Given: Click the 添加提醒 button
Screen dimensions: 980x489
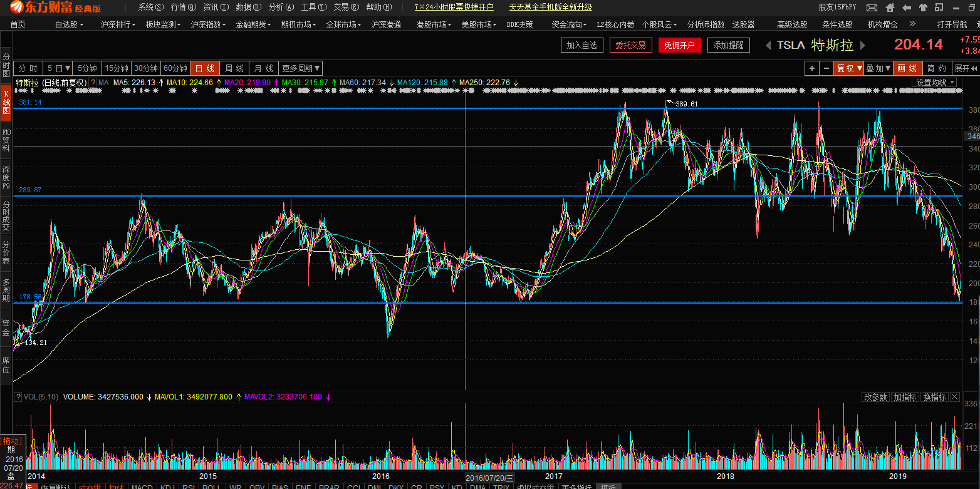Looking at the screenshot, I should (729, 45).
